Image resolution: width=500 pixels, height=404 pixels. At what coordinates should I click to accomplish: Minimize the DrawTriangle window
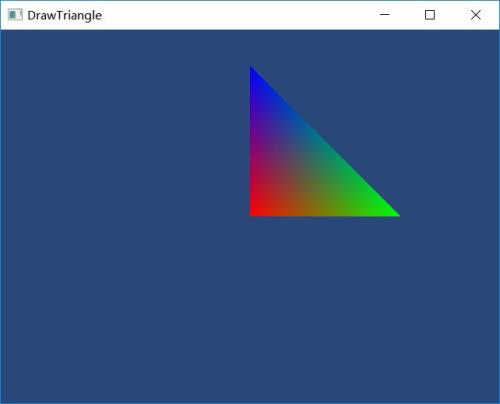(385, 15)
